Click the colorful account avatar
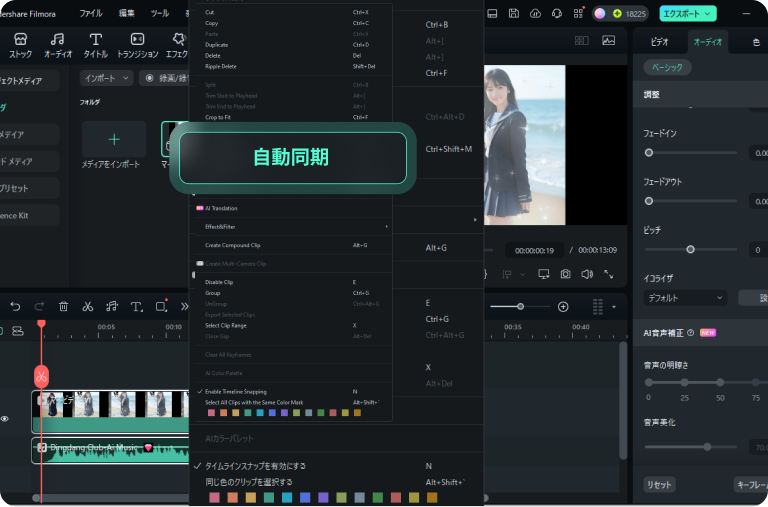 (600, 14)
